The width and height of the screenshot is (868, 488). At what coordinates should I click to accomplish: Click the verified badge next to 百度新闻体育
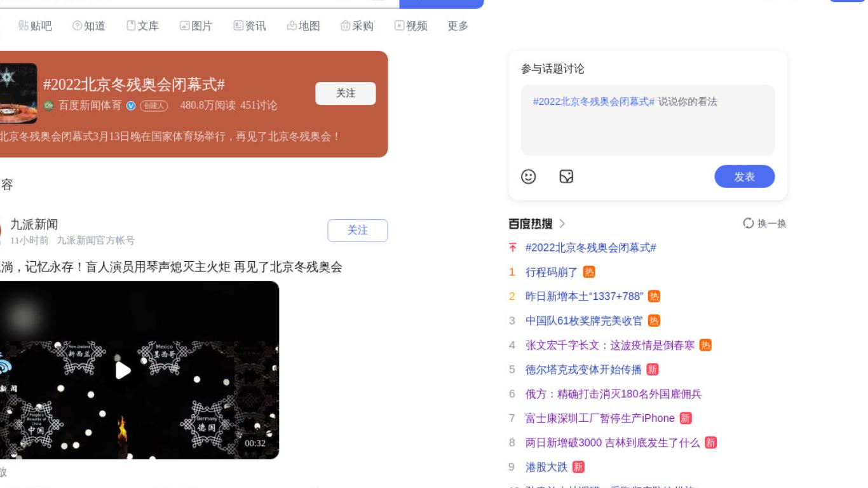coord(131,105)
